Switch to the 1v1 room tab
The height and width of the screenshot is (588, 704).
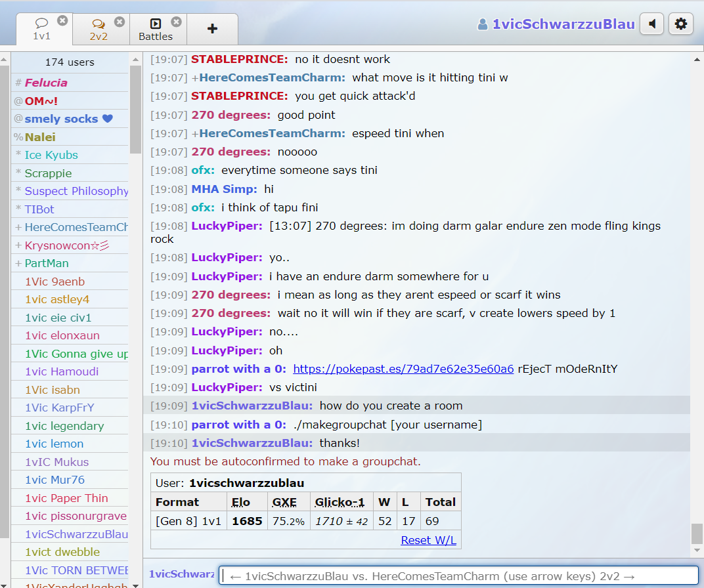[42, 29]
